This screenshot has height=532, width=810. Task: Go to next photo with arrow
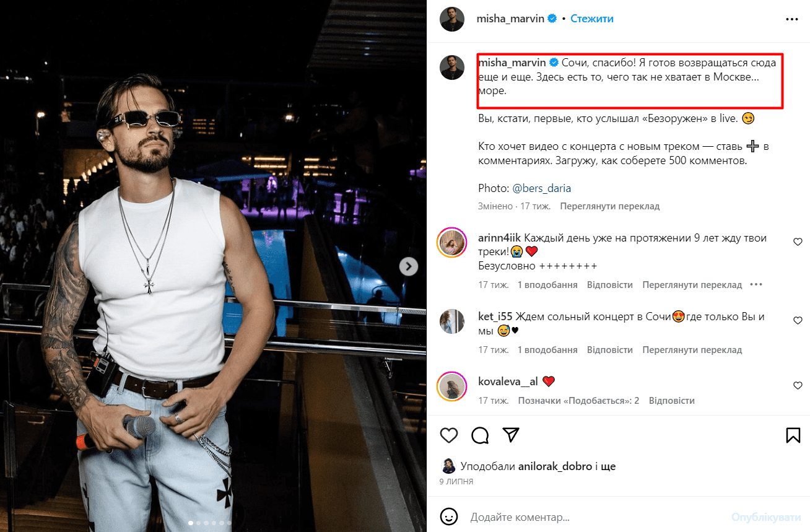click(408, 266)
